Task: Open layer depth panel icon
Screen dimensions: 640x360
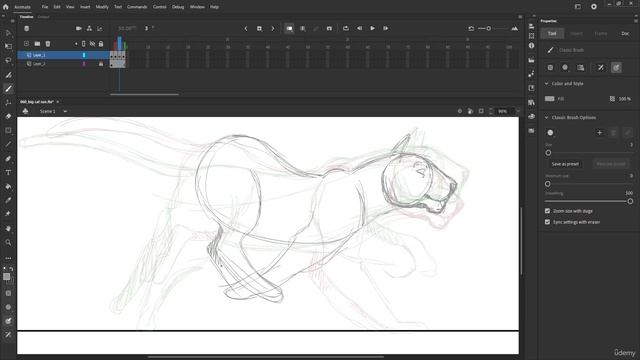Action: tap(100, 29)
